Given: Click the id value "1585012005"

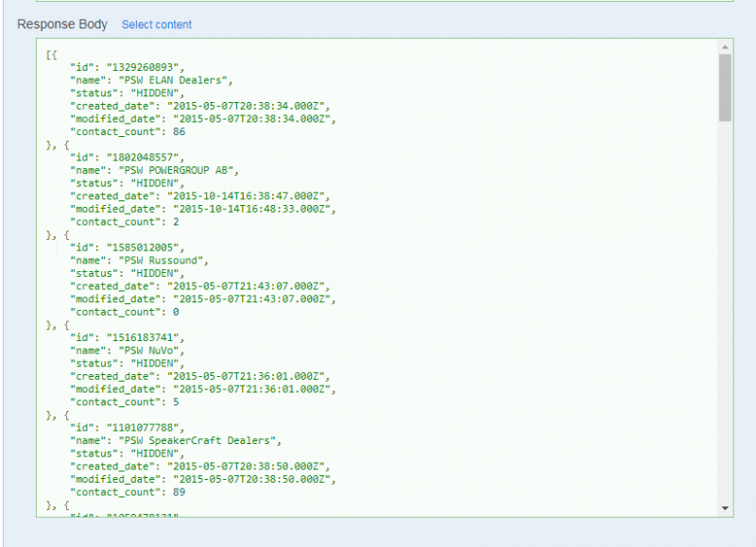Looking at the screenshot, I should 143,248.
